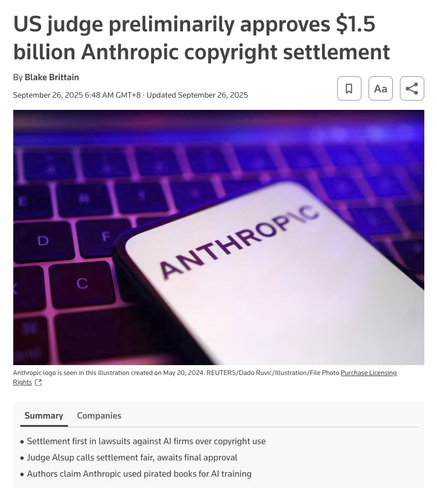Click the ANTHROPIC logo in the photo
The height and width of the screenshot is (500, 437).
[x=239, y=241]
